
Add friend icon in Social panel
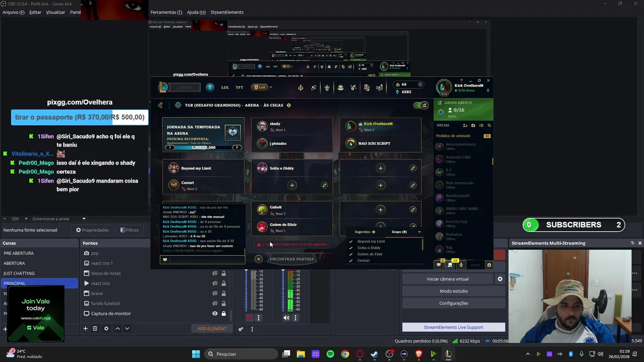coord(465,125)
